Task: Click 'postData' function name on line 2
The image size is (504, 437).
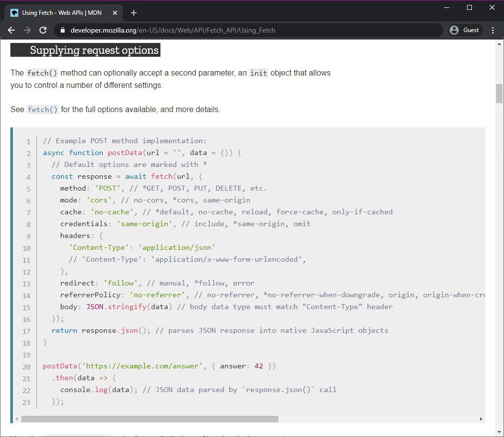Action: pos(125,153)
